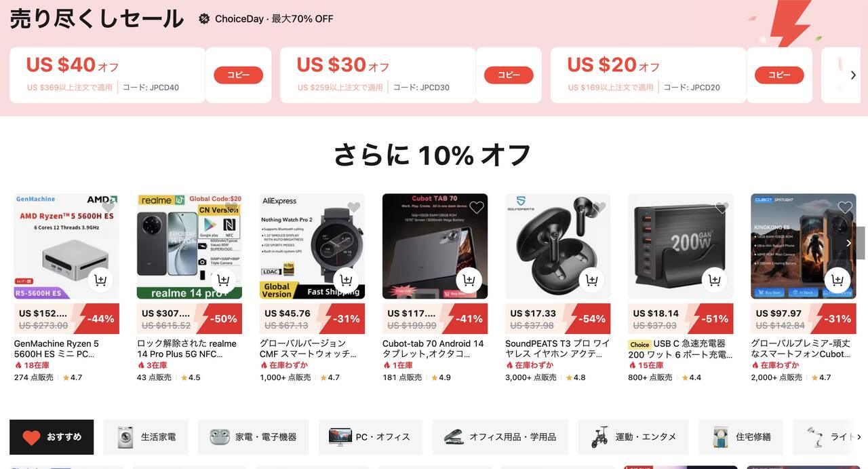This screenshot has width=868, height=469.
Task: Add SoundPEATS T3 earbuds to cart
Action: 591,280
